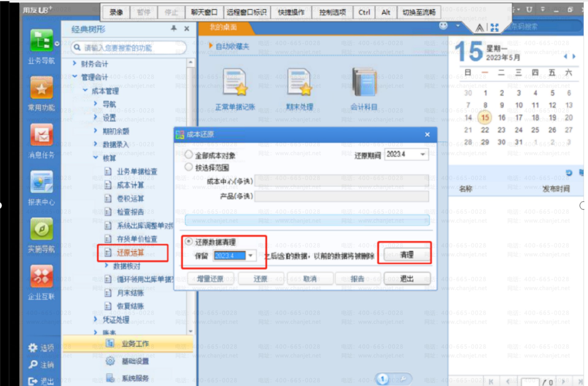588x386 pixels.
Task: Open 还原期间 dropdown
Action: [423, 154]
